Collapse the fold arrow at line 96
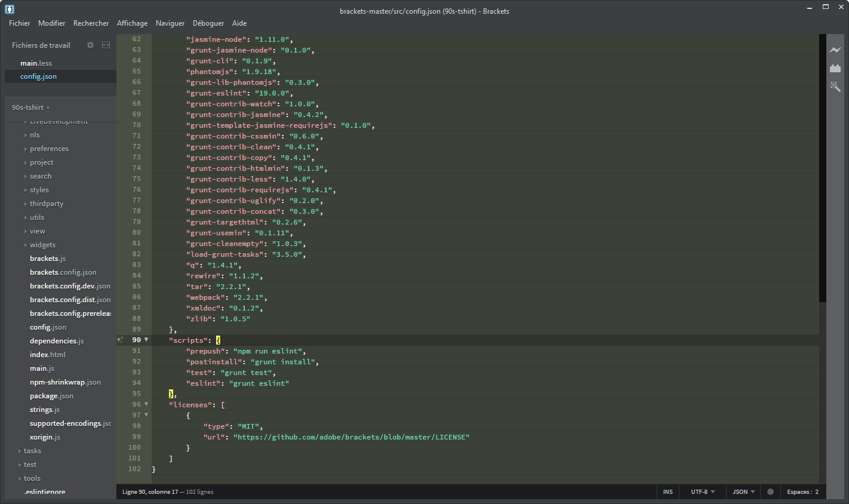Image resolution: width=849 pixels, height=504 pixels. pyautogui.click(x=146, y=404)
